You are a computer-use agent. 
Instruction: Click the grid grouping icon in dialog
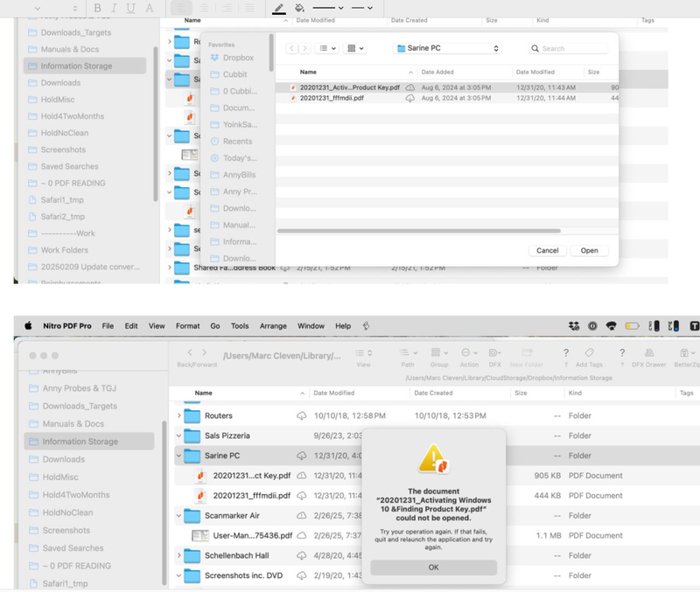(354, 49)
